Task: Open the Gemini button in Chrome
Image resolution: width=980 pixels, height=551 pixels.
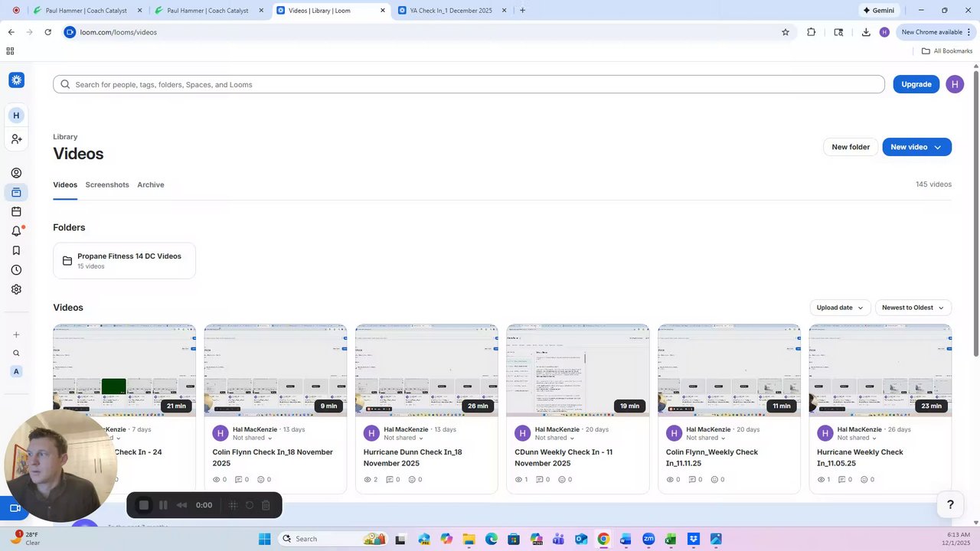Action: click(878, 11)
